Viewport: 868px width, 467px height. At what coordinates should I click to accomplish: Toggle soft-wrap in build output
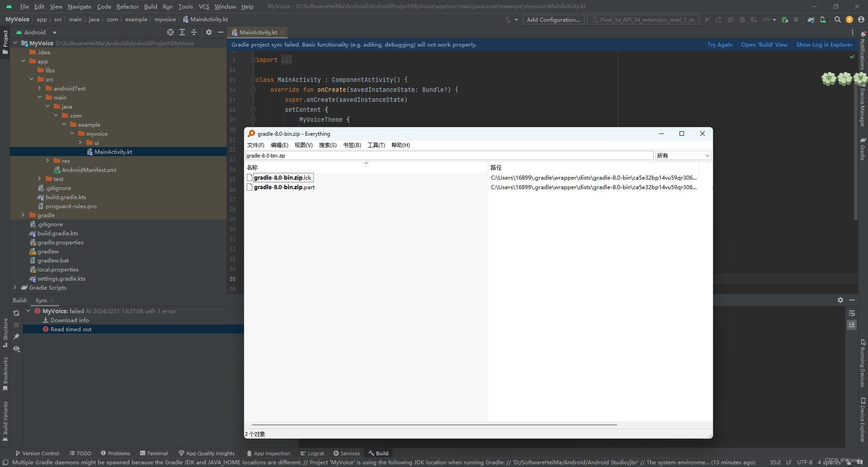point(852,313)
